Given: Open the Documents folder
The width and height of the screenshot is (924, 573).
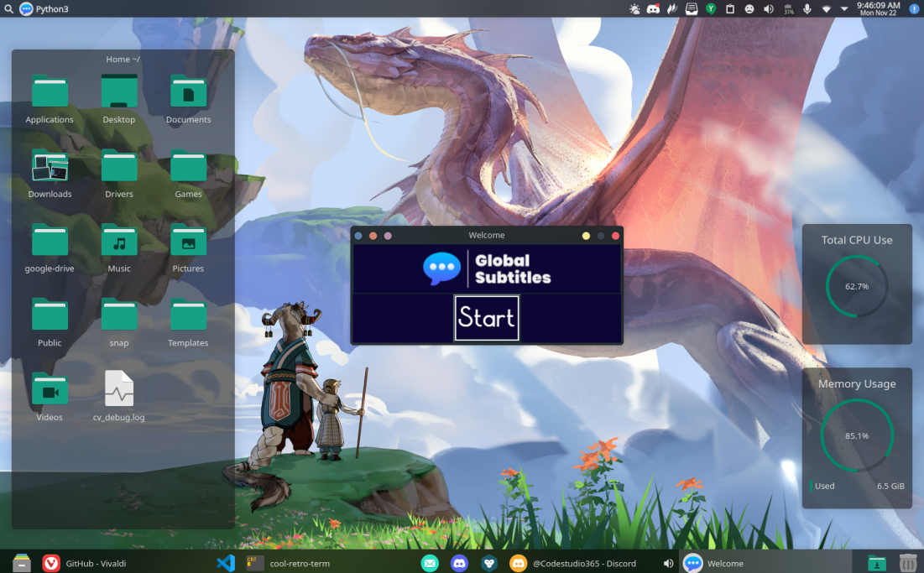Looking at the screenshot, I should 188,99.
